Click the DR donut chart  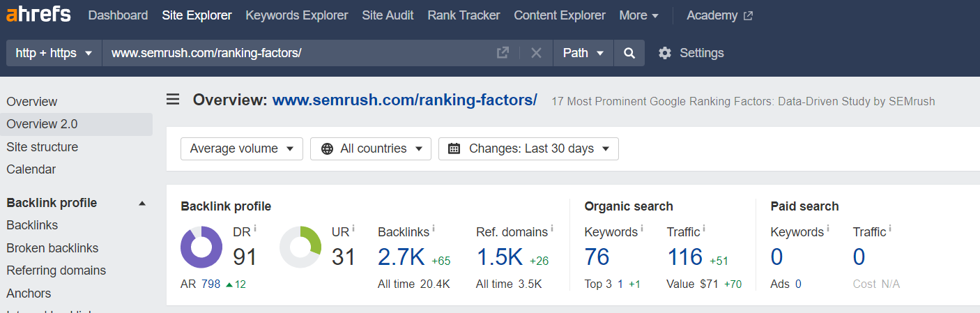(201, 247)
